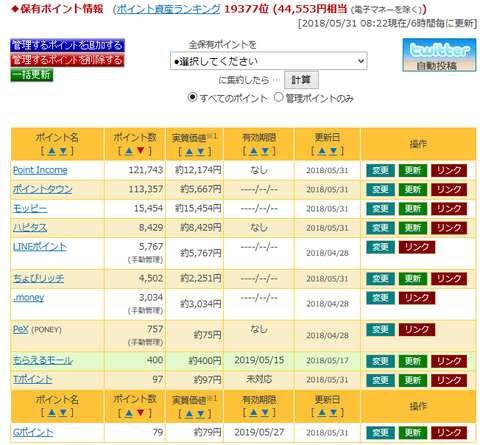Sort descending by 実質価値 in top header

coord(200,152)
